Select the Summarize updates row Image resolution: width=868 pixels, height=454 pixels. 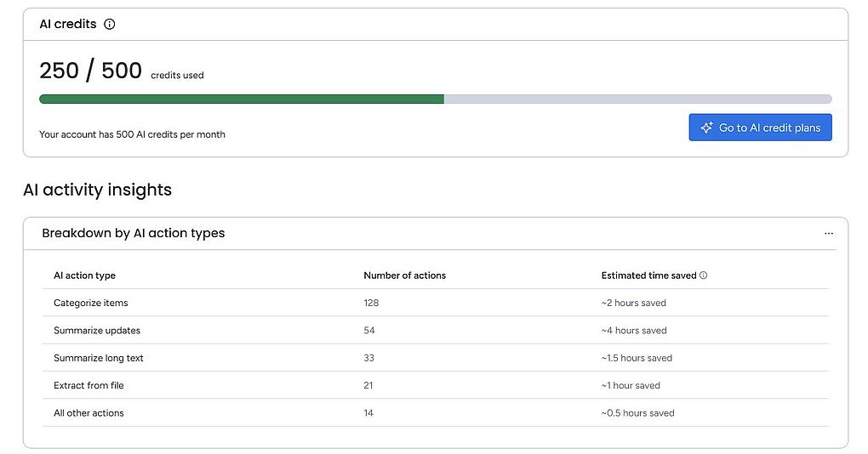click(436, 330)
